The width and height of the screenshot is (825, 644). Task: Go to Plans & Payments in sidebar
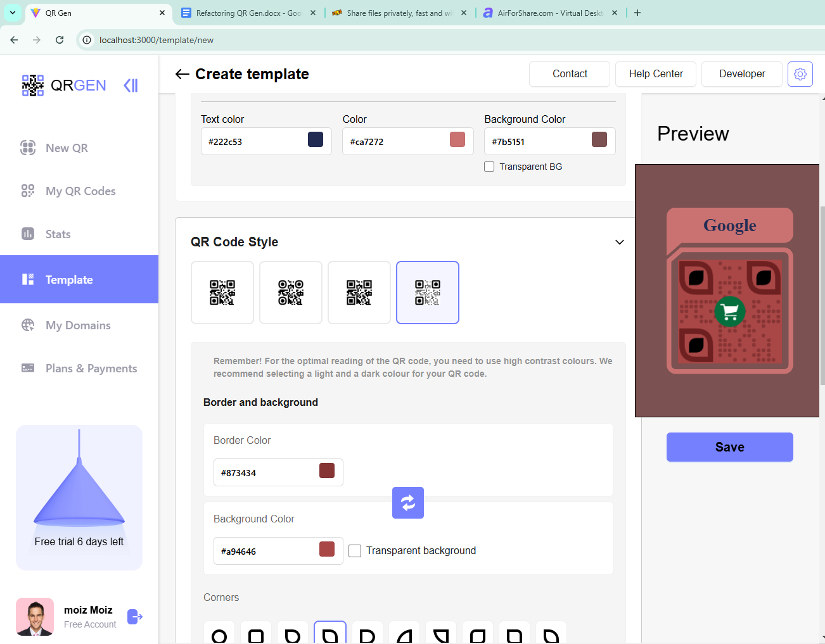pos(91,369)
